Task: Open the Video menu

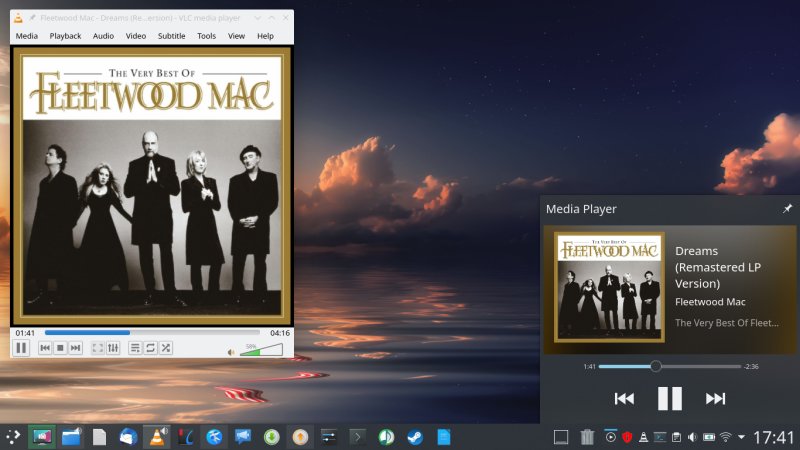Action: coord(136,36)
